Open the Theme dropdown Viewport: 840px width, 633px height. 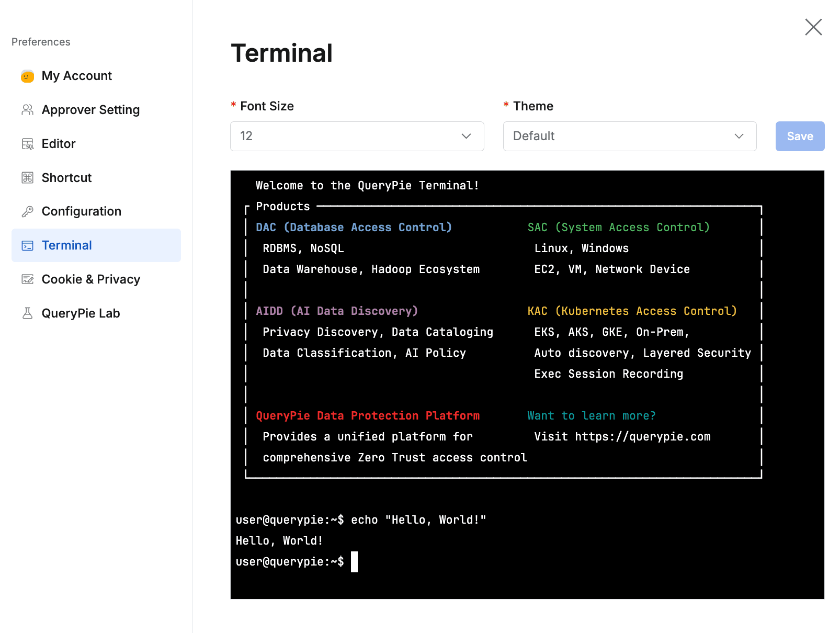pyautogui.click(x=629, y=136)
